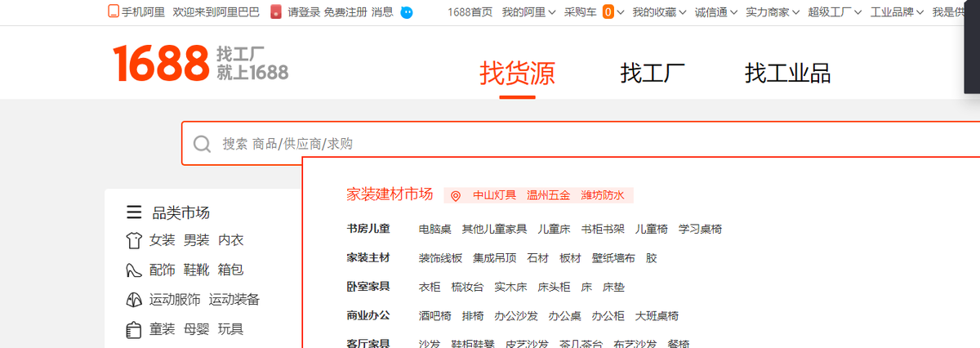Click 装饰线板 link
Viewport: 980px width, 348px height.
coord(440,258)
